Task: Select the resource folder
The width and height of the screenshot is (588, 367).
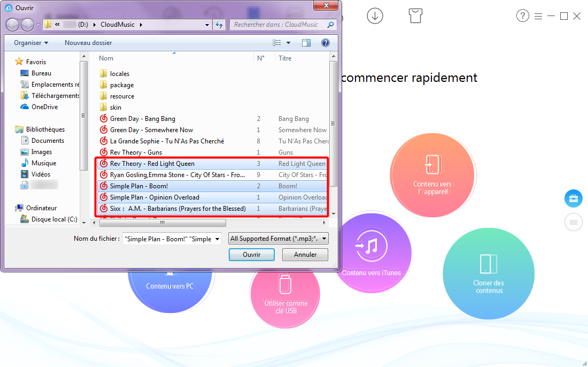Action: coord(117,96)
